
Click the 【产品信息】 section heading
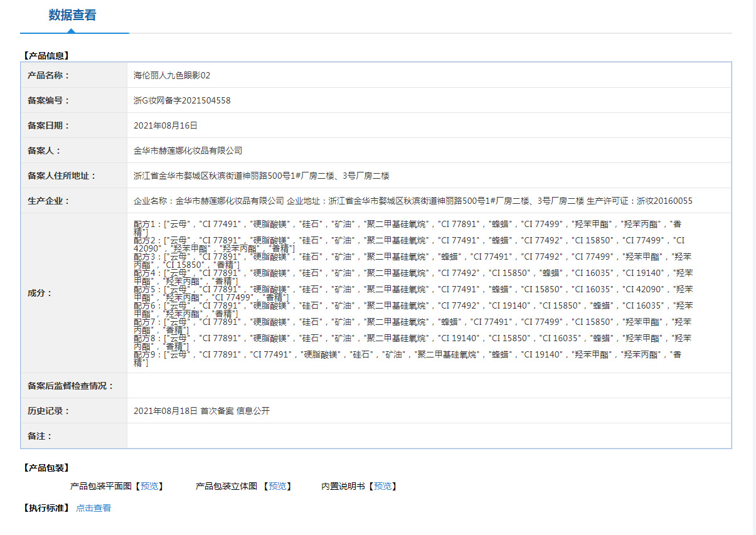tap(46, 56)
